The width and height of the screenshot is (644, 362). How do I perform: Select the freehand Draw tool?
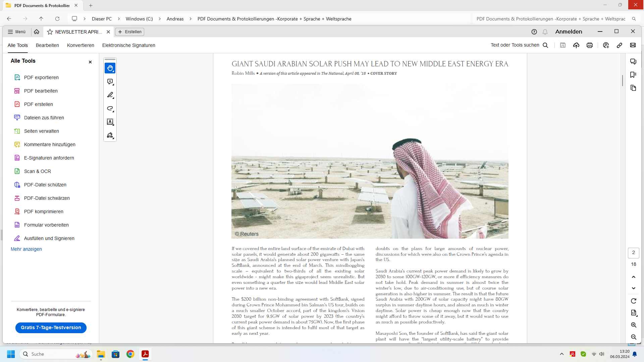click(110, 109)
